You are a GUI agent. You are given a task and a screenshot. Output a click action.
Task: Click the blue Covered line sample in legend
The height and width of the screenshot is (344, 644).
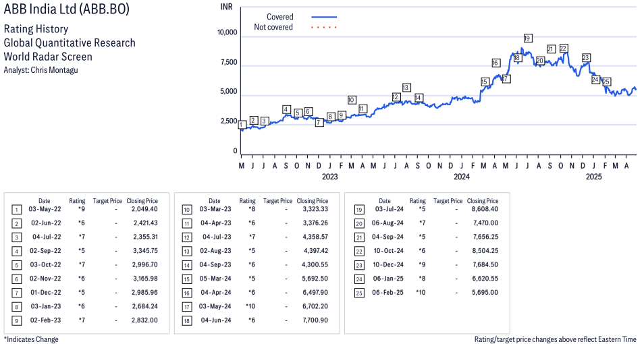[324, 18]
